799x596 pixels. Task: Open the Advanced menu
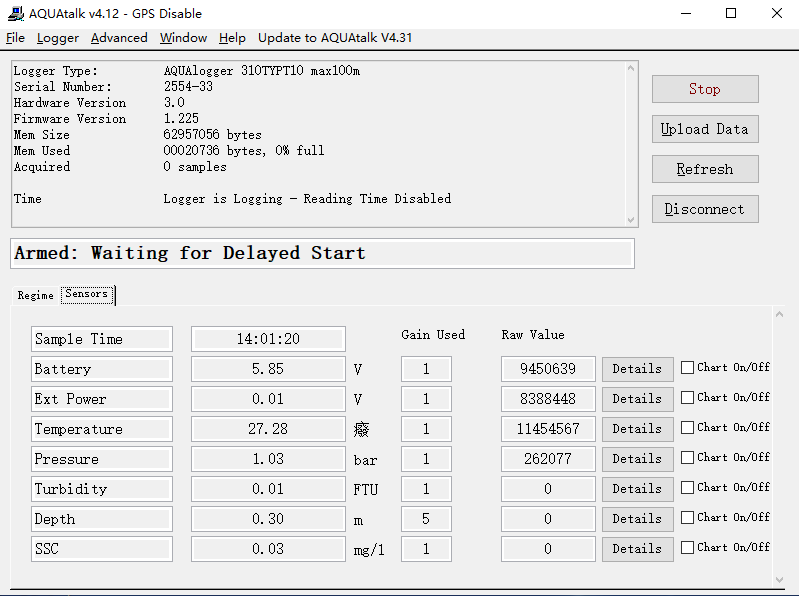[118, 38]
